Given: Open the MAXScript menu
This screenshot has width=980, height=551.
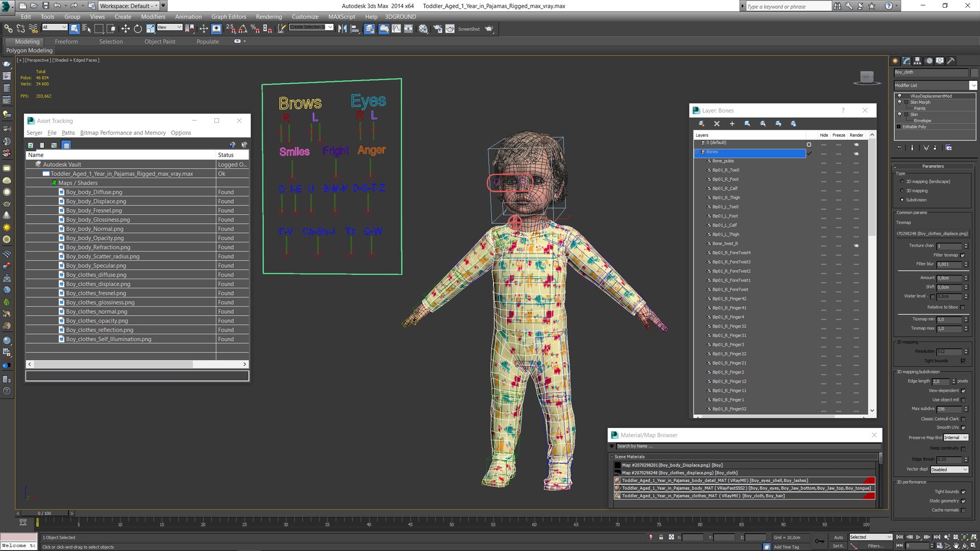Looking at the screenshot, I should point(341,16).
